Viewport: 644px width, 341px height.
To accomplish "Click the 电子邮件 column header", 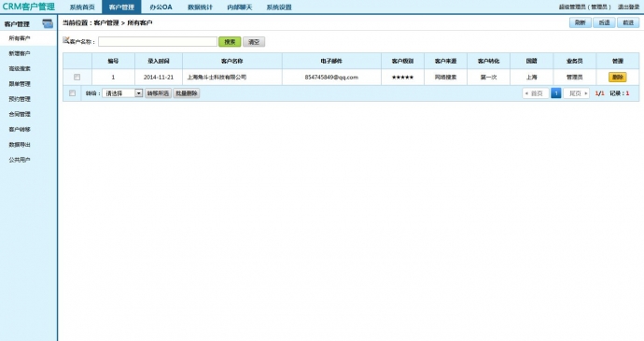I will 331,61.
